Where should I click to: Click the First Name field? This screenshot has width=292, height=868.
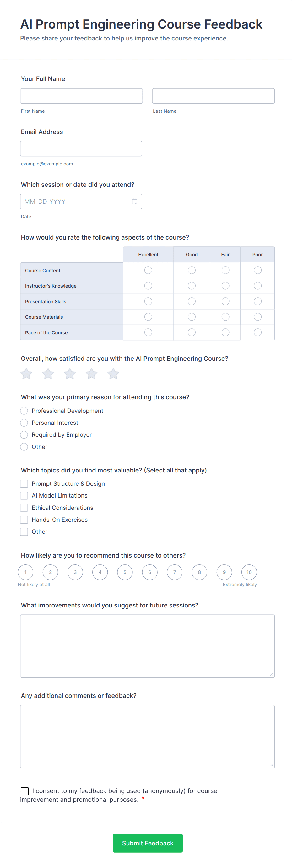(x=81, y=95)
